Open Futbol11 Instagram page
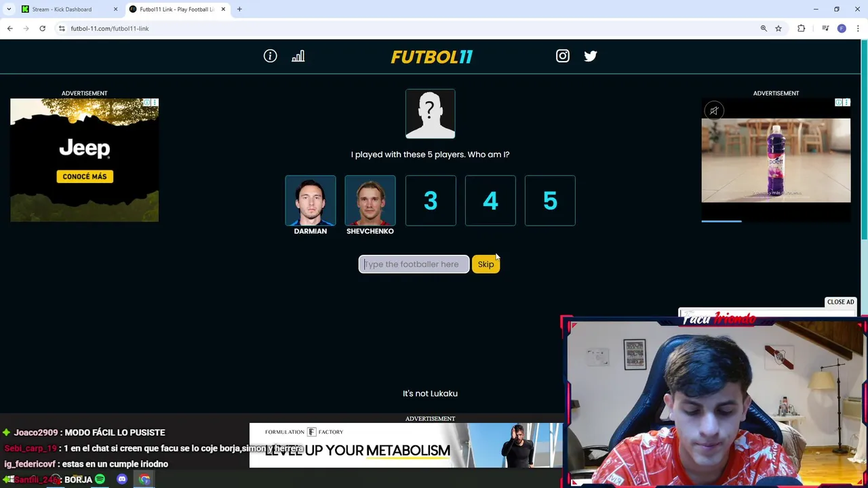 click(563, 56)
